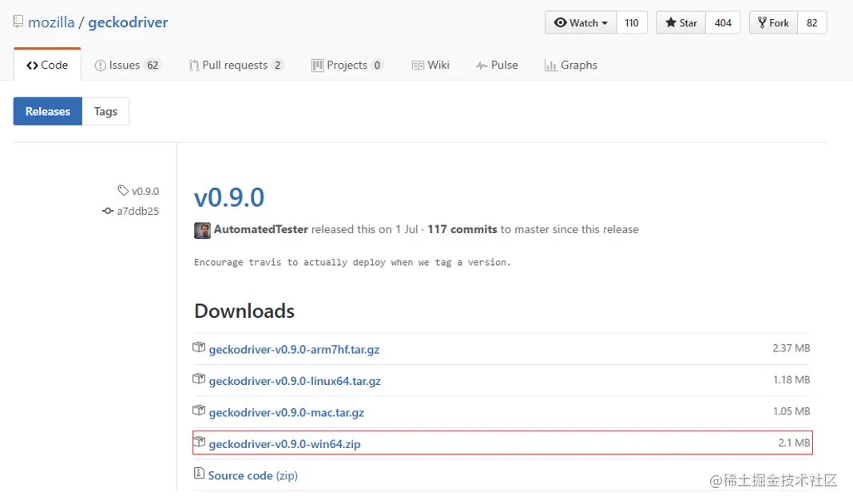Click the Downloads heading

[x=244, y=311]
